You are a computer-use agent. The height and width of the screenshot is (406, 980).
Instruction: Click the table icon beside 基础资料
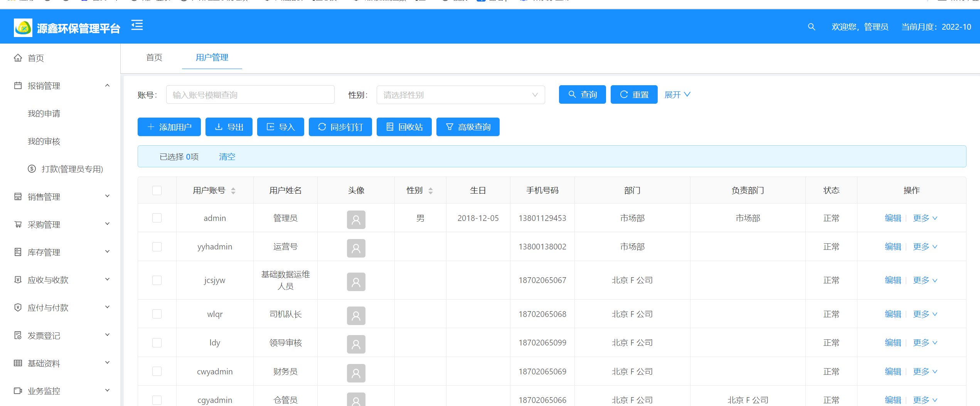[x=18, y=363]
